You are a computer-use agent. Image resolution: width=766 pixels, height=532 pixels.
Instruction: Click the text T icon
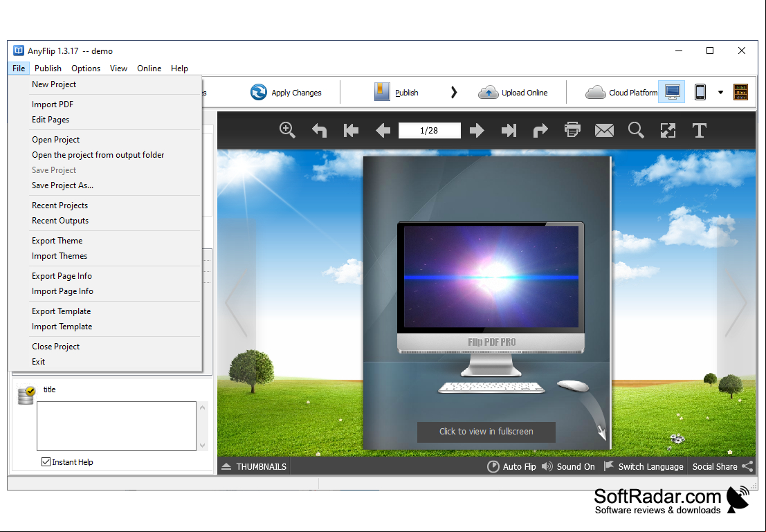click(700, 131)
